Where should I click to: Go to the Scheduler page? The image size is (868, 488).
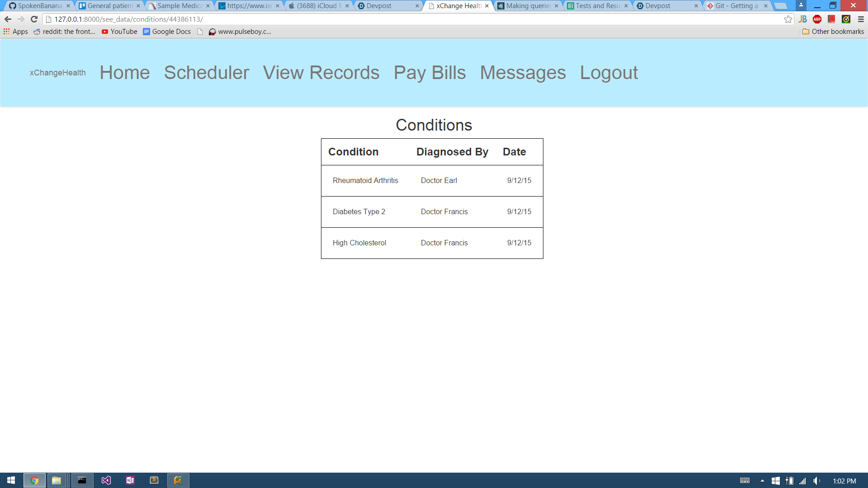[x=206, y=73]
